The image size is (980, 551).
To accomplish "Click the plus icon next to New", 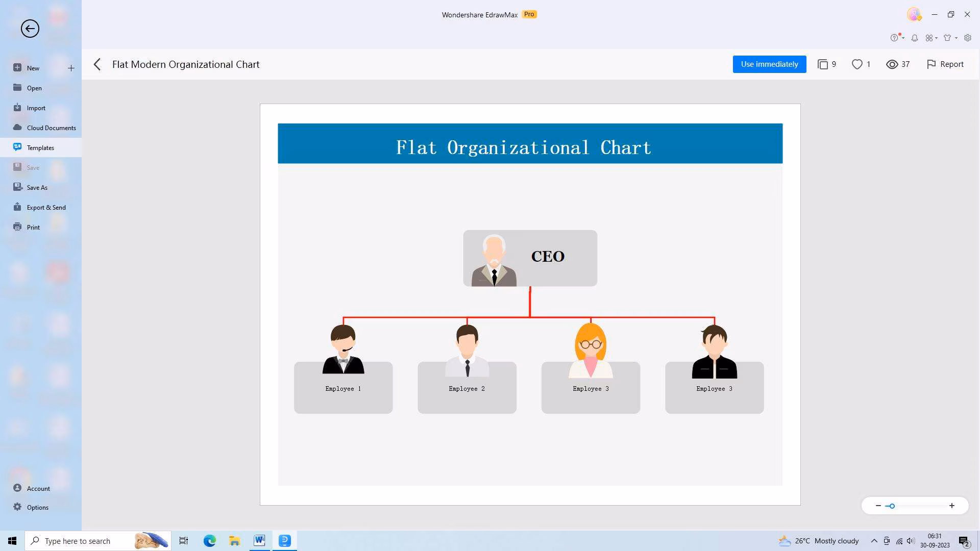I will 71,68.
